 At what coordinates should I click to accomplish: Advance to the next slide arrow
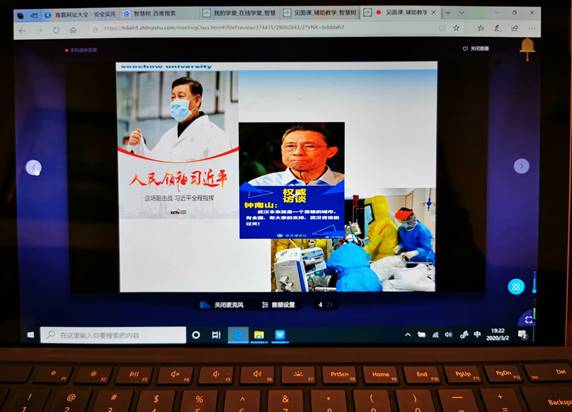(521, 166)
